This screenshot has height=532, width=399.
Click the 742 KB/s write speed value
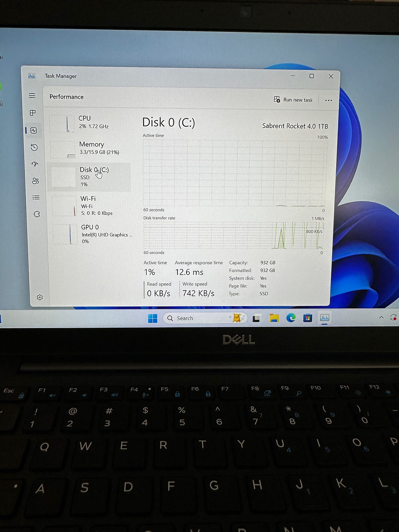point(198,293)
